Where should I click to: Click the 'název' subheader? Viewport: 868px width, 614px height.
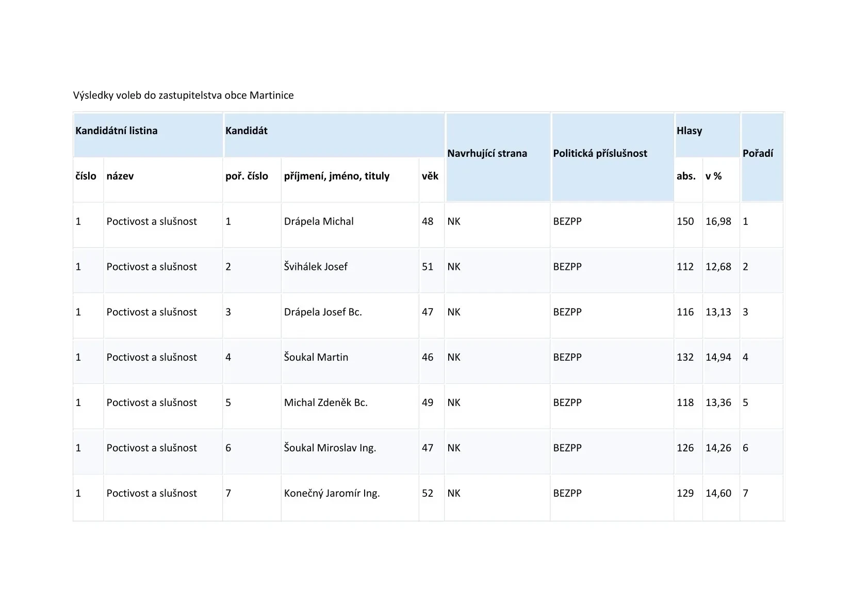[x=120, y=176]
